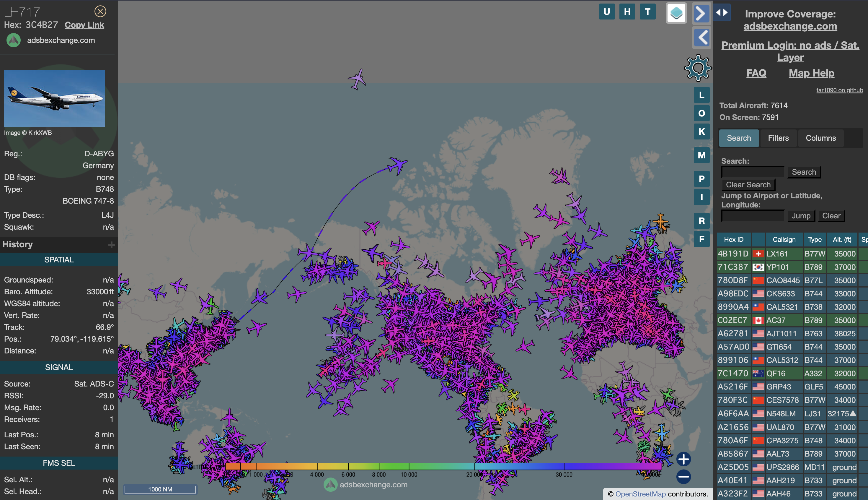
Task: Toggle the O map option button
Action: point(701,113)
